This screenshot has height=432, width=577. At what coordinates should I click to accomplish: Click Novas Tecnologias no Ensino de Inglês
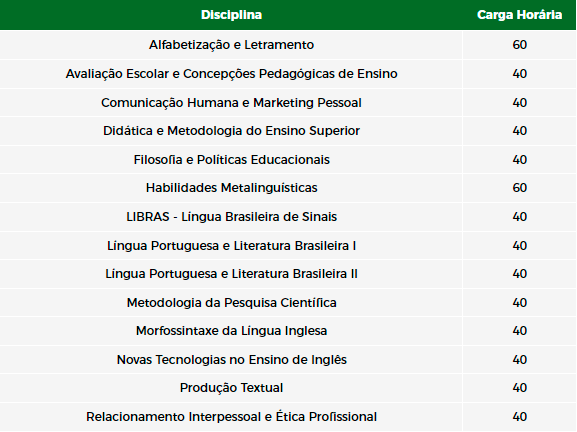coord(231,360)
